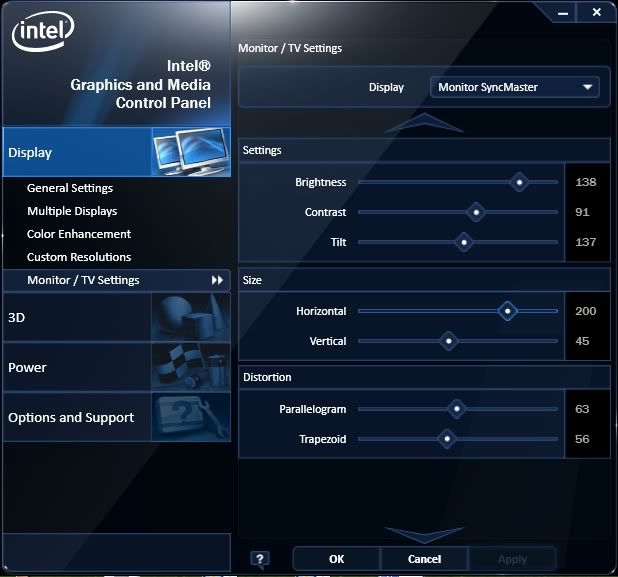Click the Parallelogram slider handle
This screenshot has height=577, width=618.
point(457,409)
